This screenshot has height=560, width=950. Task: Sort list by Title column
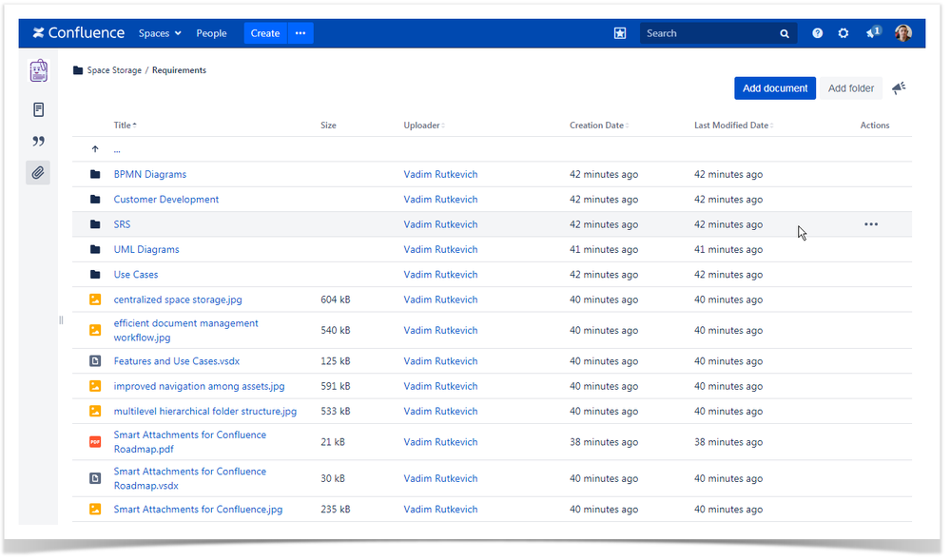point(125,125)
